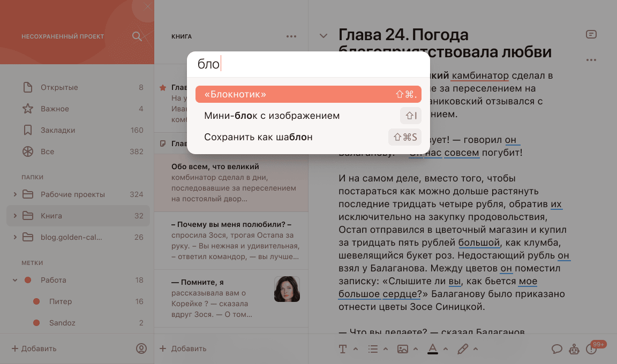617x364 pixels.
Task: Click the comment card icon beside chapter title
Action: click(591, 34)
